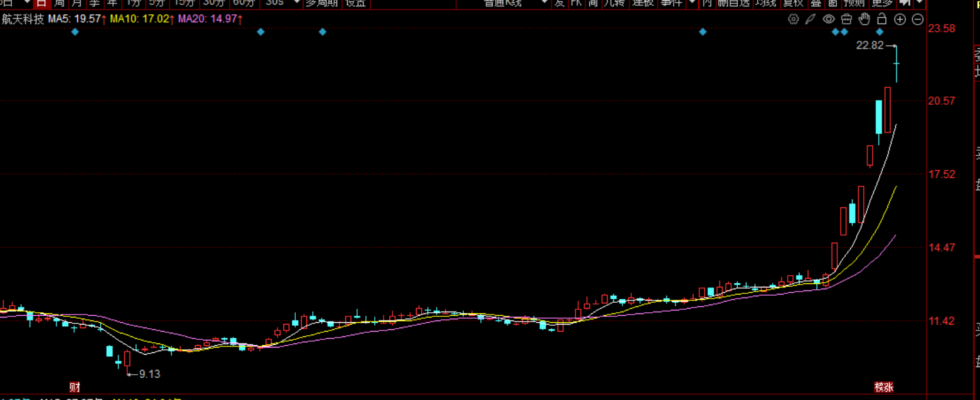Image resolution: width=980 pixels, height=400 pixels.
Task: Open the 预测 forecast button
Action: (854, 3)
